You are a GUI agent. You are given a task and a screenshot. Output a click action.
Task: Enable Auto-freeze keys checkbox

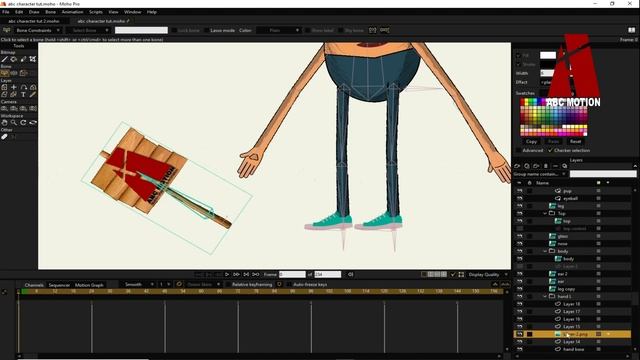289,284
